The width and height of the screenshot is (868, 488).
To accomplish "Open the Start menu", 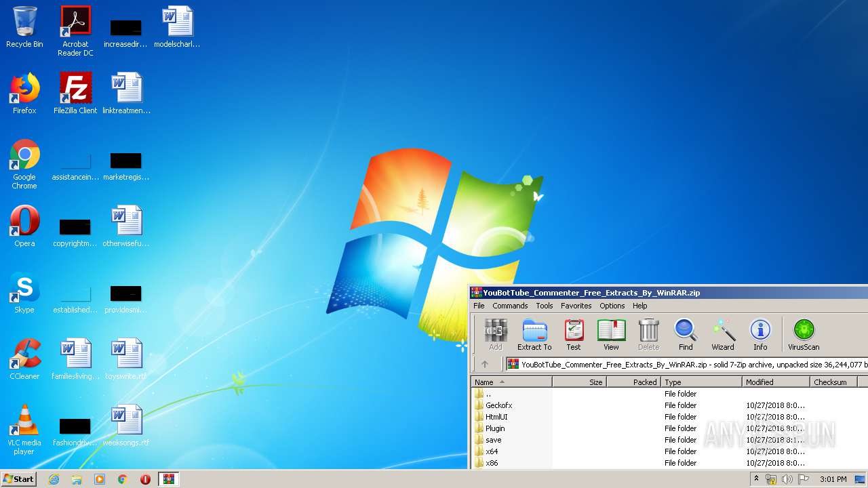I will 18,479.
